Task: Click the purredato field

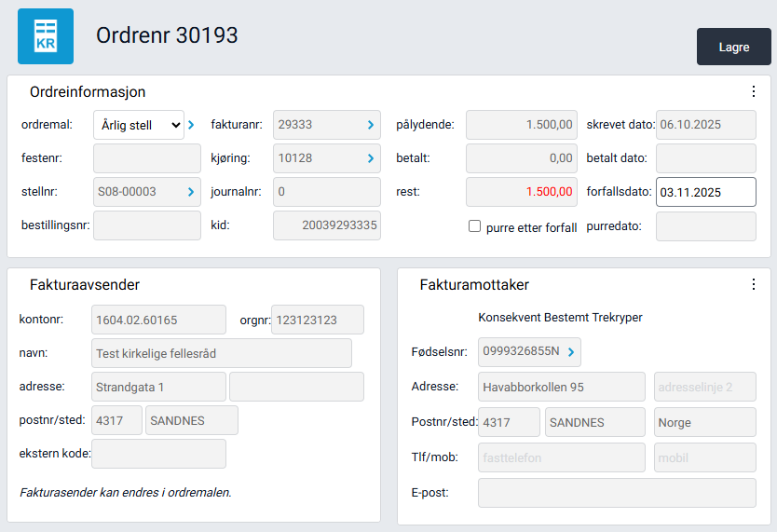Action: point(705,226)
